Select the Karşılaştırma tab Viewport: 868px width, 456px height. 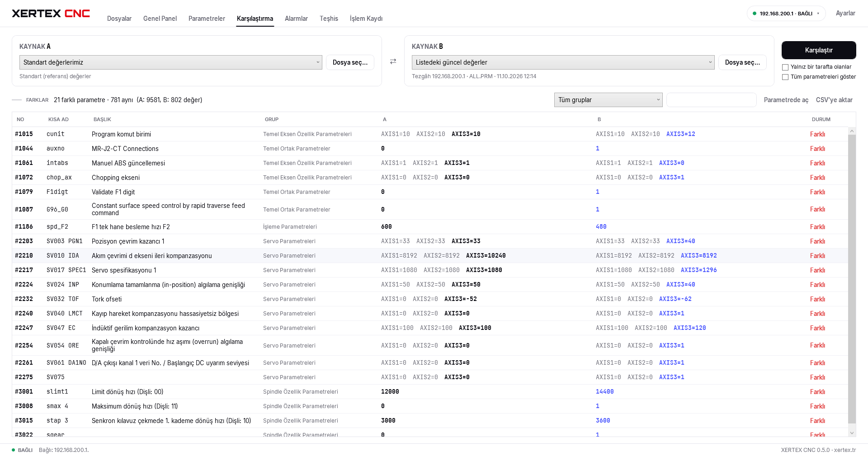tap(255, 19)
